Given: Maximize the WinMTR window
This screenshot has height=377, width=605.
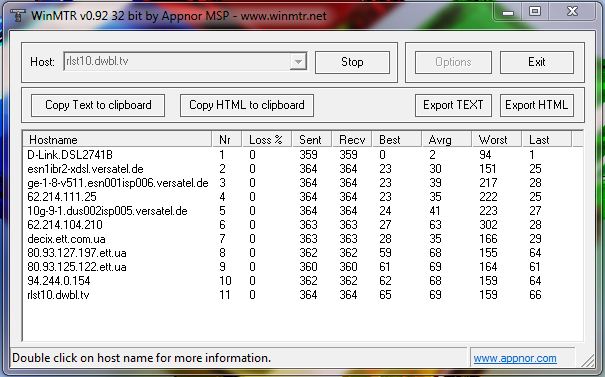Looking at the screenshot, I should [x=534, y=12].
